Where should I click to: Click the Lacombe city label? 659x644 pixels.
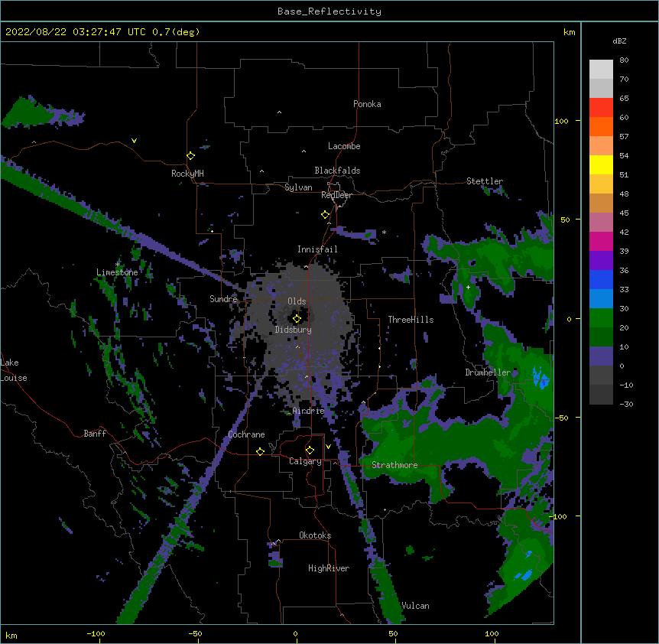(x=344, y=146)
